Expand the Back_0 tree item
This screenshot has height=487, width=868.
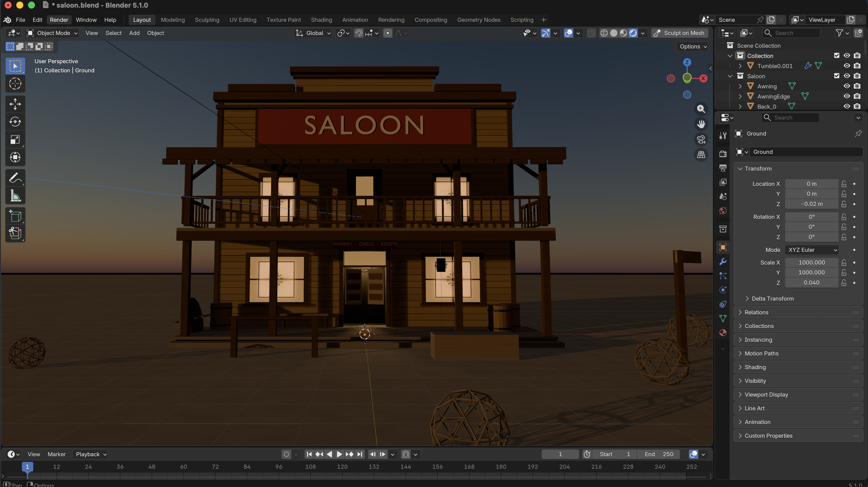[x=740, y=106]
